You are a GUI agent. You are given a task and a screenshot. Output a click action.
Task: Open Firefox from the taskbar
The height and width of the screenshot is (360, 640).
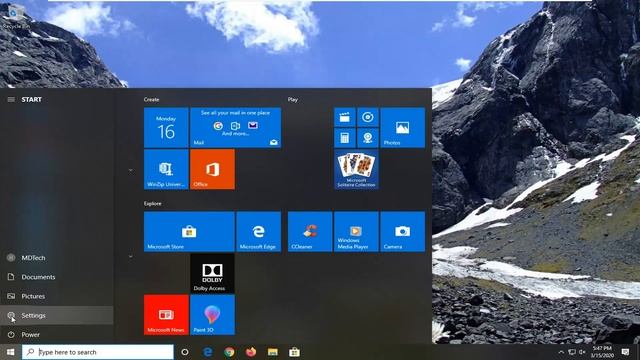(x=251, y=352)
